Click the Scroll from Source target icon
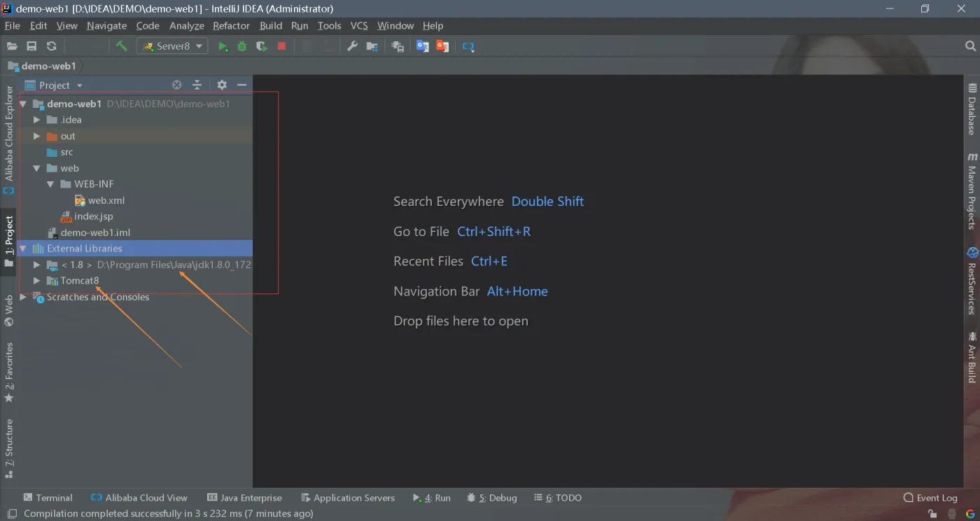 pyautogui.click(x=177, y=85)
